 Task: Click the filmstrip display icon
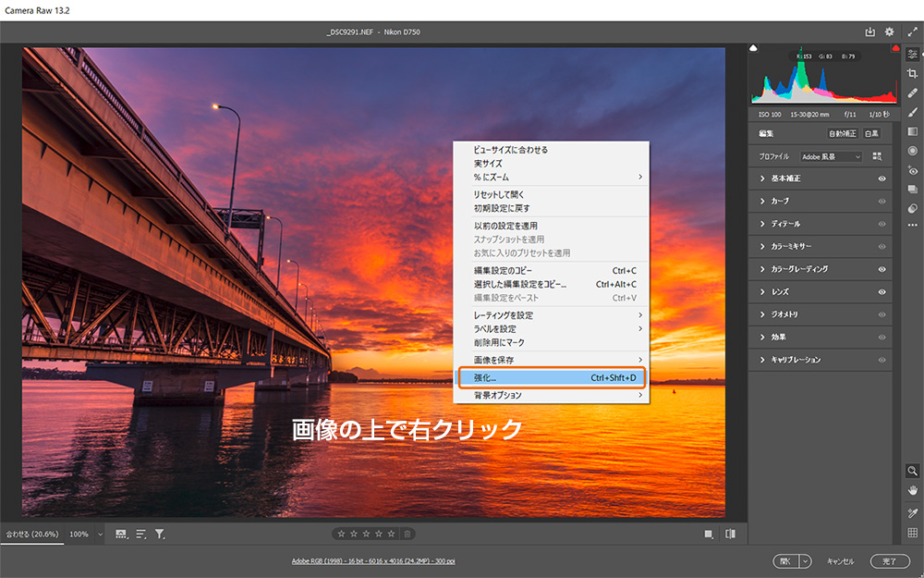point(121,534)
